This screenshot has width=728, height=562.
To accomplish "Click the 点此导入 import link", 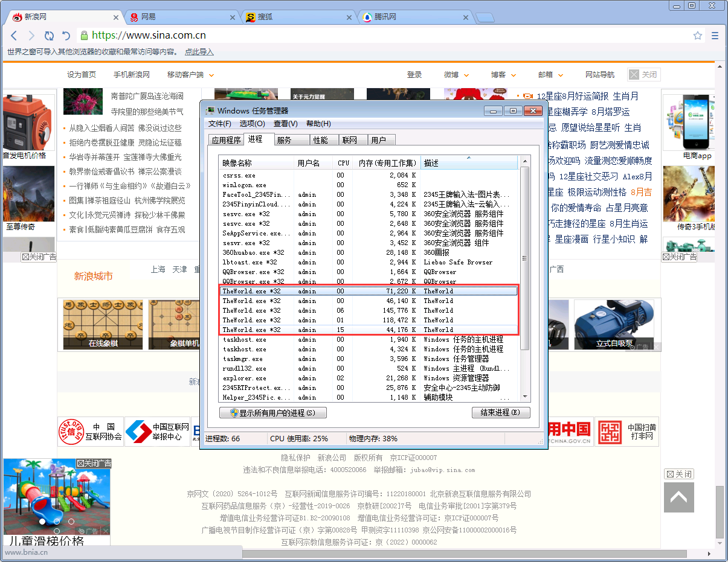I will pyautogui.click(x=199, y=52).
